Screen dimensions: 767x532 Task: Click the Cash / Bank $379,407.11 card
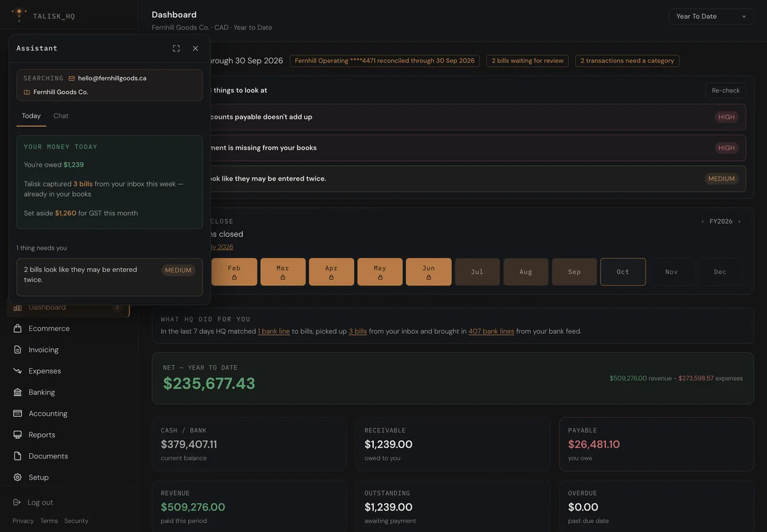pyautogui.click(x=249, y=445)
